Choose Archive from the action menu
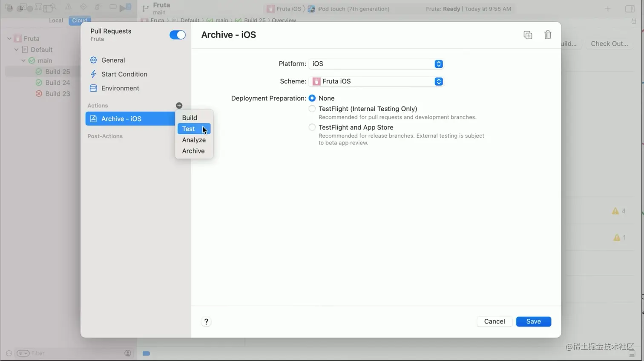Screen dimensions: 644x361 (x=194, y=151)
